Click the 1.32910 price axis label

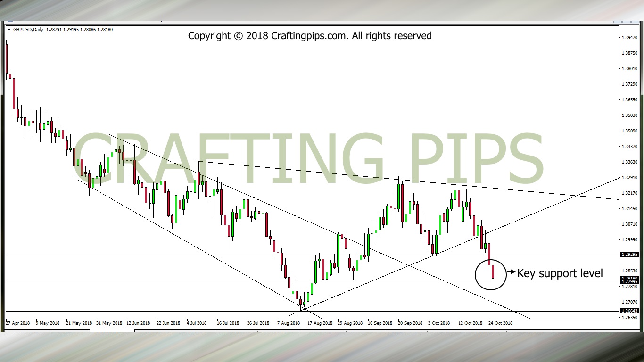tap(630, 178)
